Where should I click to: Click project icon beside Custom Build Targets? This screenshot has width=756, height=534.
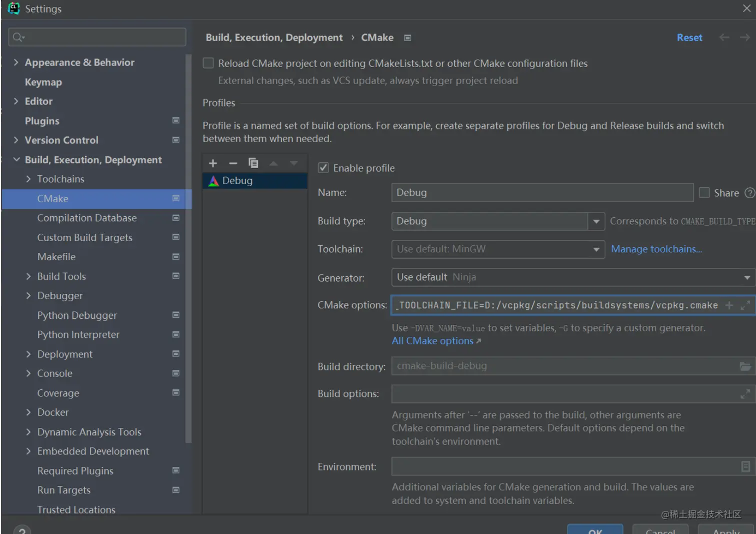click(x=176, y=237)
